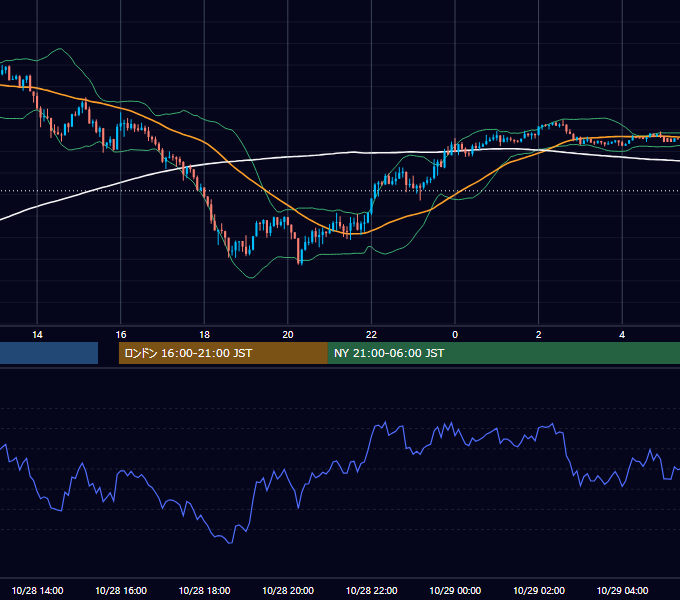
Task: Click the '20' hour axis label
Action: [x=288, y=335]
